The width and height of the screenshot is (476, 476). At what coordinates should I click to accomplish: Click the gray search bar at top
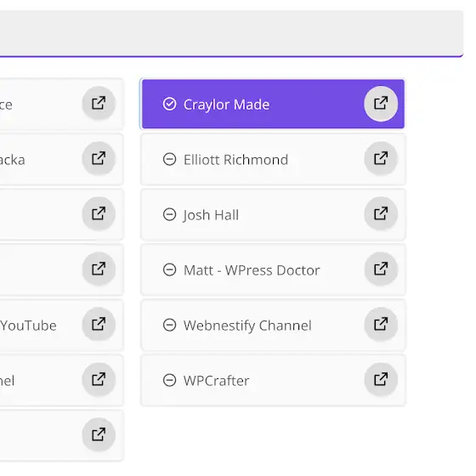tap(231, 33)
